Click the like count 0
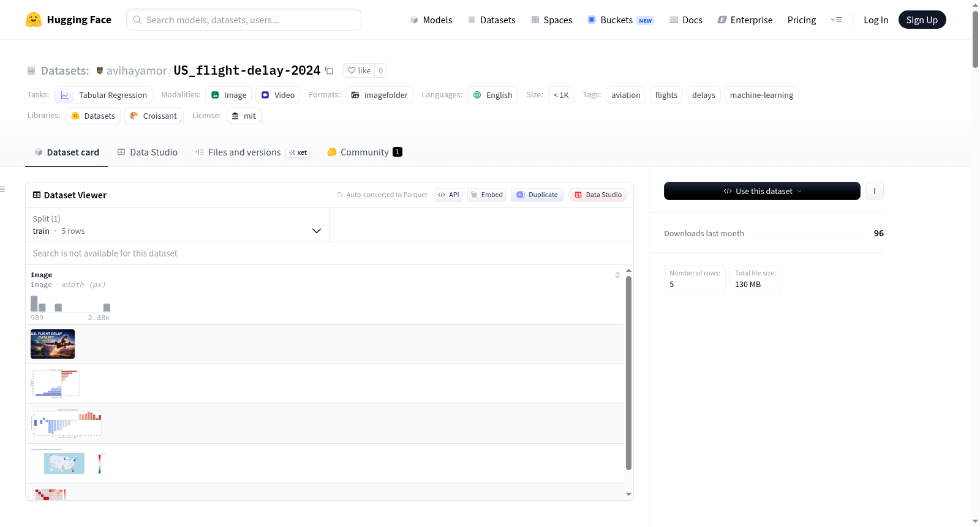 [380, 70]
